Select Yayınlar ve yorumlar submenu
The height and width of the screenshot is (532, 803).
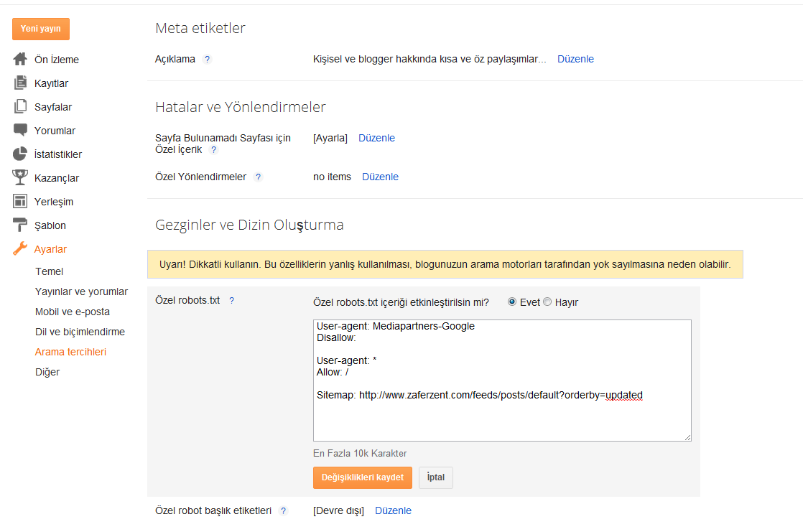tap(81, 291)
